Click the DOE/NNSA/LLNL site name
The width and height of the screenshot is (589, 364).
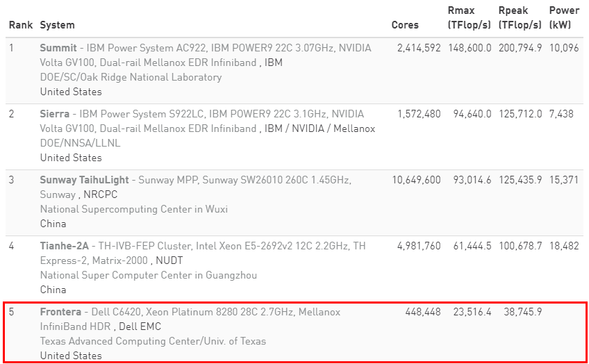[x=80, y=143]
